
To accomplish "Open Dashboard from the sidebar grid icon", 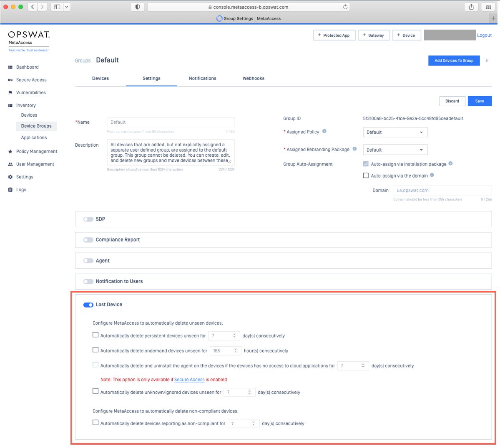I will click(10, 67).
